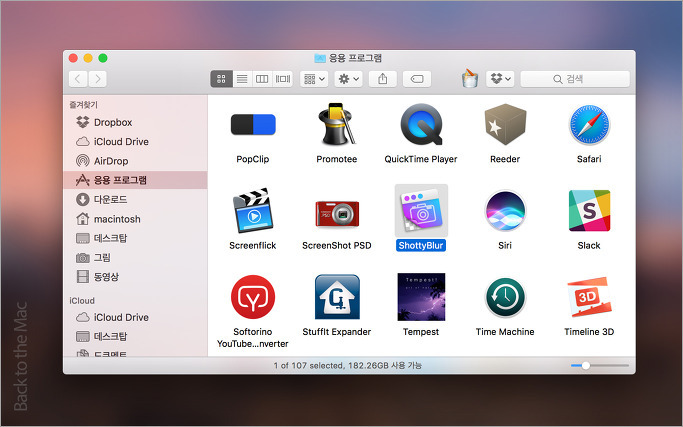The width and height of the screenshot is (683, 427).
Task: Click the Time Machine name label
Action: pyautogui.click(x=505, y=332)
